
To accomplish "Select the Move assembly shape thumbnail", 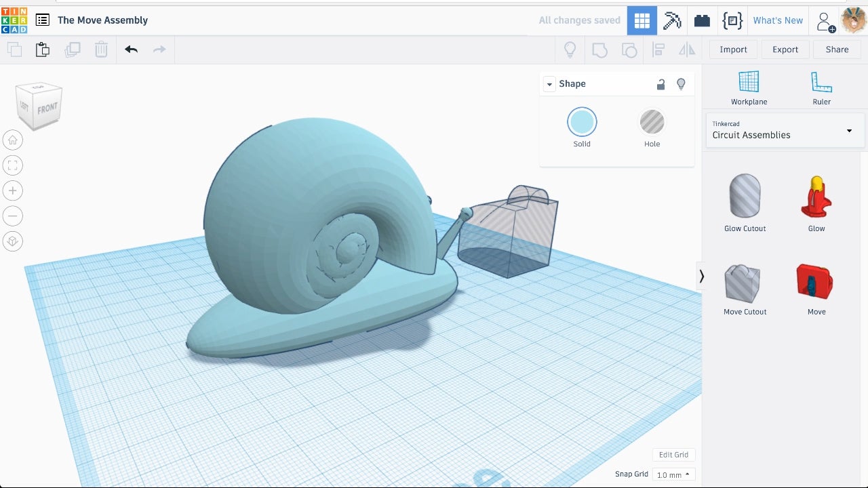I will pyautogui.click(x=816, y=283).
